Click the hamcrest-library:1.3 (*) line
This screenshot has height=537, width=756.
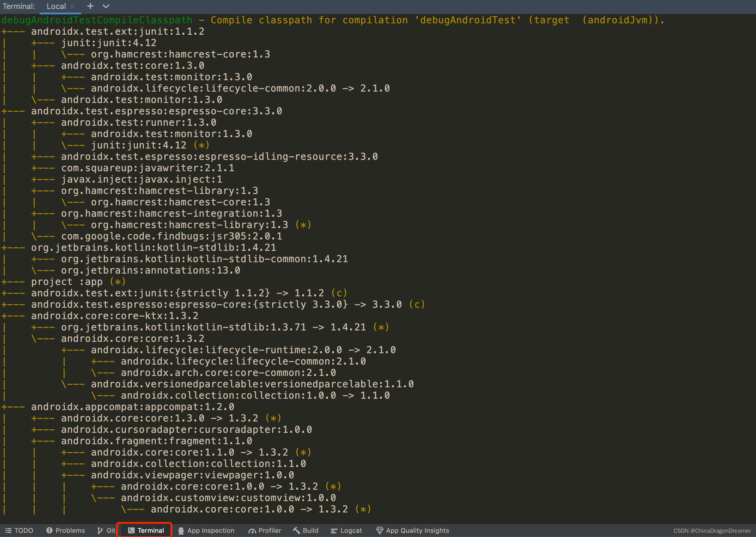(x=201, y=225)
